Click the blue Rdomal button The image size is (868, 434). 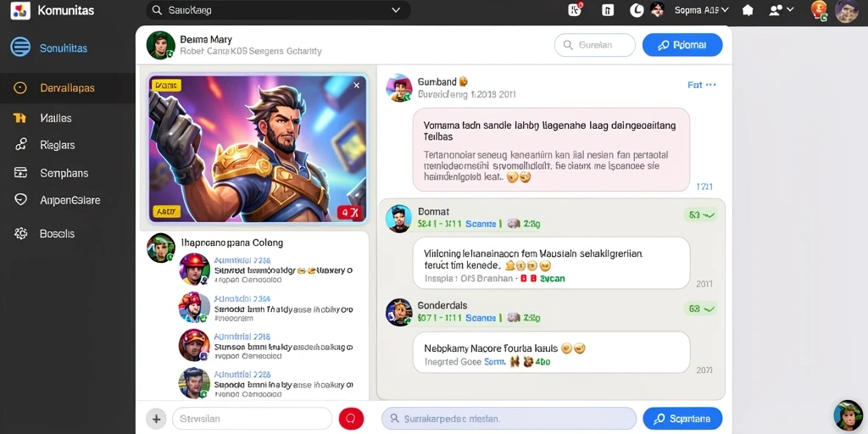pyautogui.click(x=682, y=46)
